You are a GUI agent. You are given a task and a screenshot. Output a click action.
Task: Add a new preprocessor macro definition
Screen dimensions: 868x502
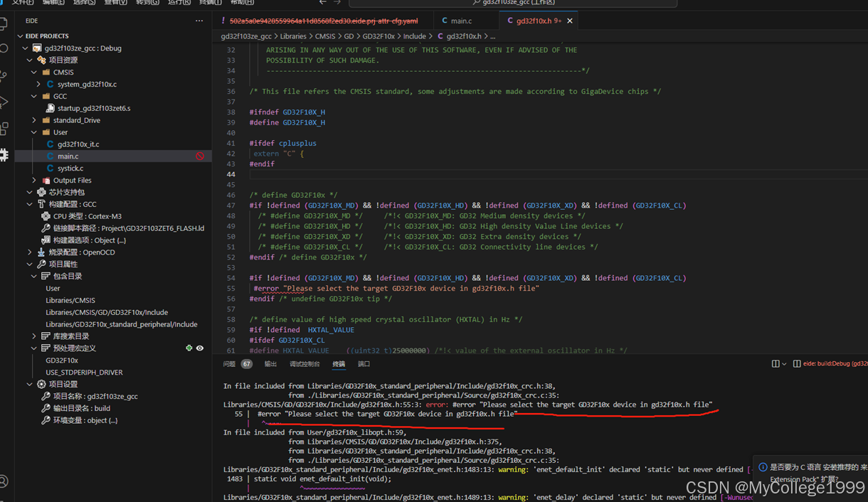pos(189,348)
